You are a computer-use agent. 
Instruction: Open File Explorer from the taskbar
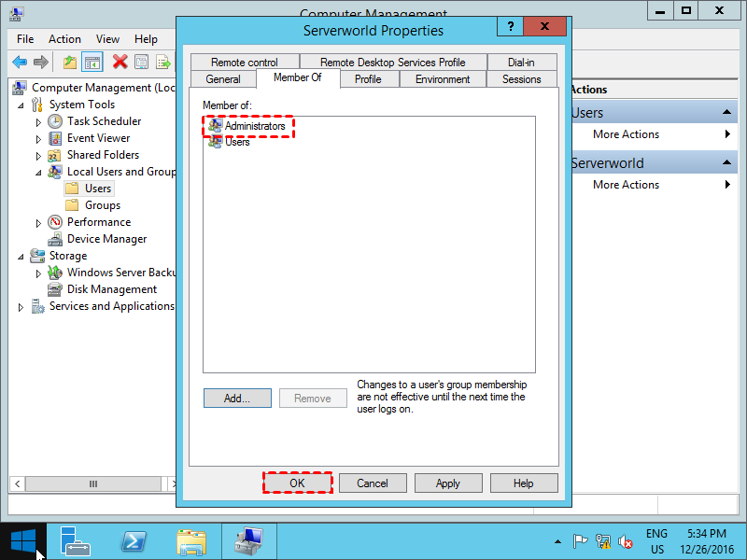coord(191,542)
